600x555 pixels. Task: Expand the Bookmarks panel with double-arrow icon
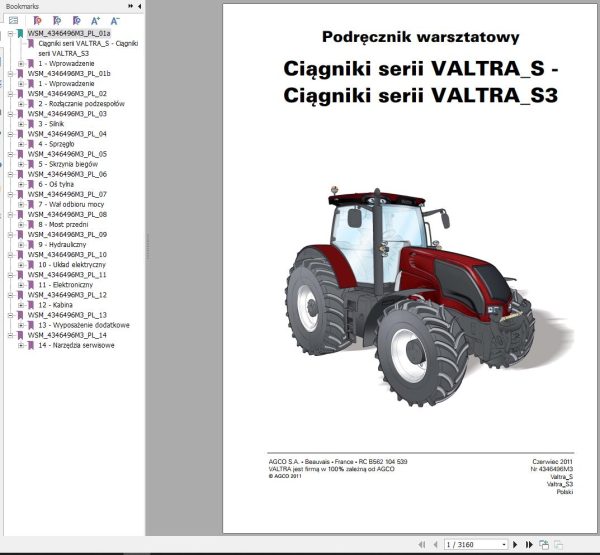[x=130, y=6]
